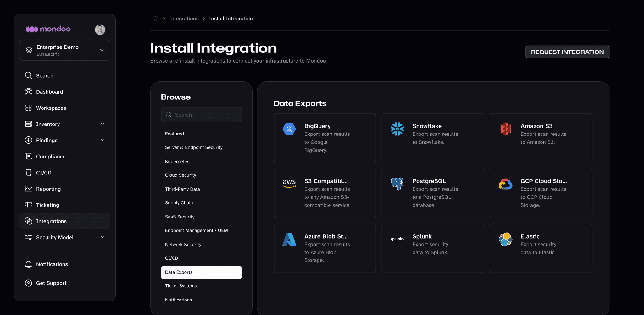Click the Compliance scroll icon
Viewport: 644px width, 315px height.
coord(28,156)
